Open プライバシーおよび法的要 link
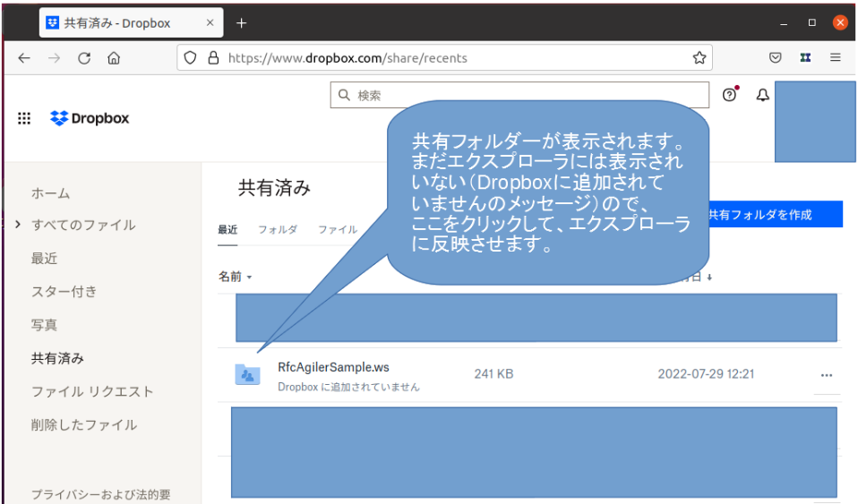The height and width of the screenshot is (504, 858). (x=100, y=495)
